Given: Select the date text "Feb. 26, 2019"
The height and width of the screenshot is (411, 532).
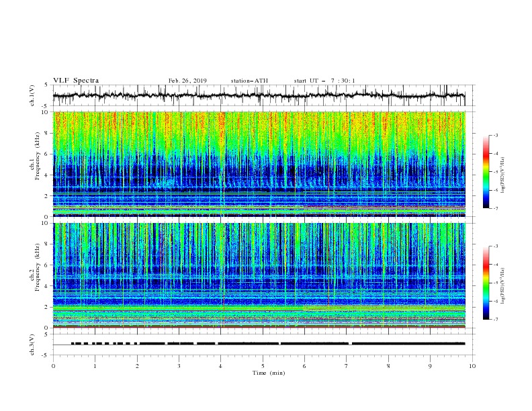Looking at the screenshot, I should pos(187,81).
